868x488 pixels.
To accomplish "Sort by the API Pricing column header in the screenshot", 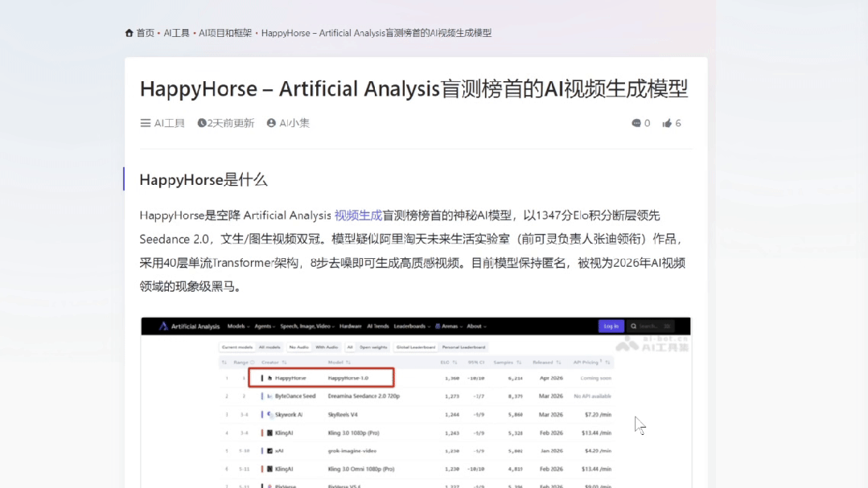I will [591, 363].
